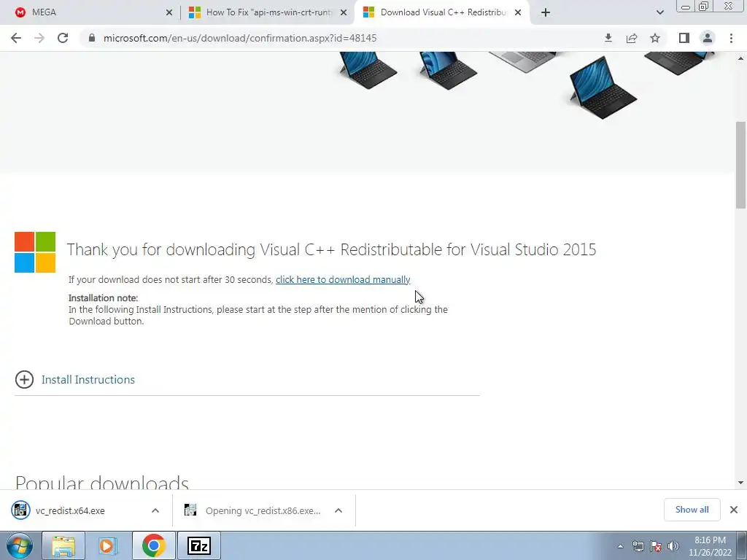Close the How To Fix tab
The height and width of the screenshot is (560, 747).
(344, 12)
